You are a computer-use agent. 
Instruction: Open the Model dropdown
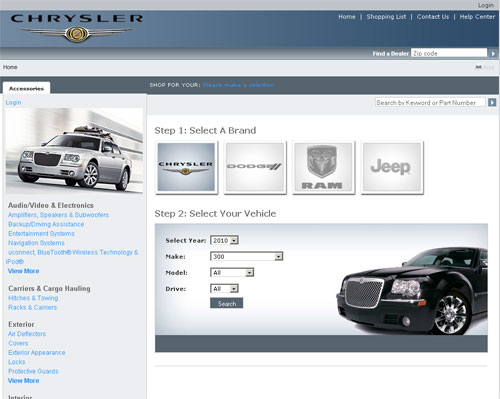pyautogui.click(x=232, y=273)
